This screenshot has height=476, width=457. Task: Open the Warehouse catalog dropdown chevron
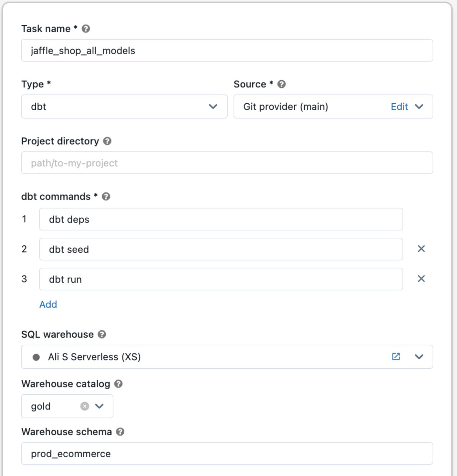pos(100,406)
